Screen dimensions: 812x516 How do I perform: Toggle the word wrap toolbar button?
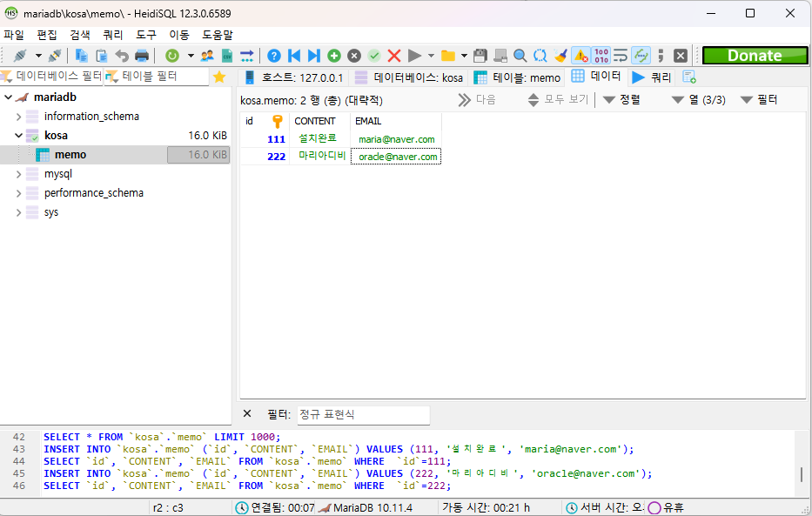point(621,56)
